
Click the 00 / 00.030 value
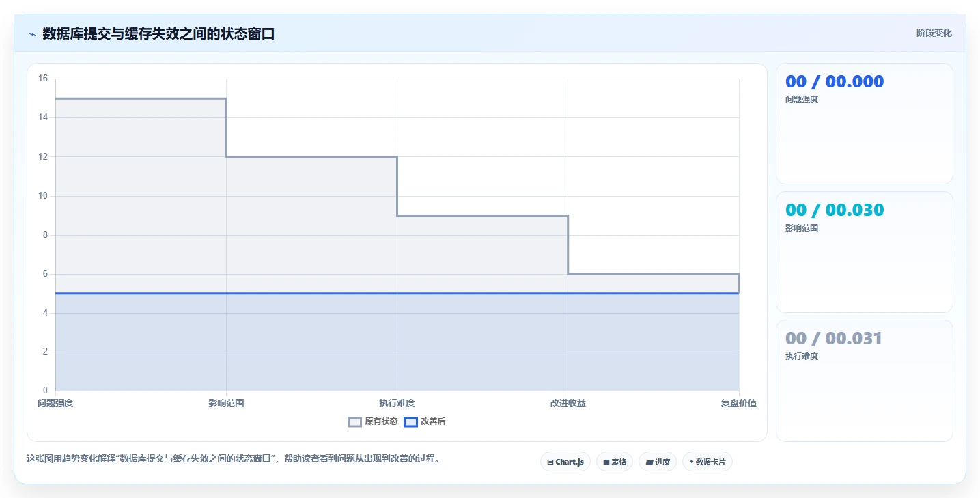pos(835,210)
